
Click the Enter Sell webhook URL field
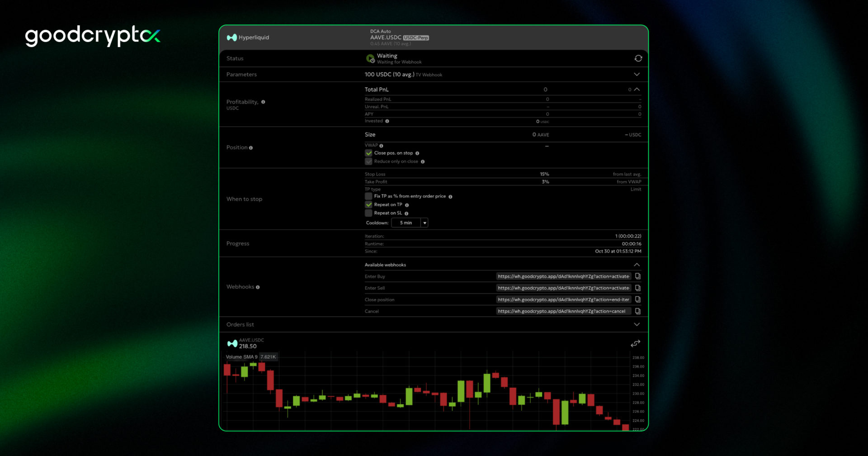(563, 288)
